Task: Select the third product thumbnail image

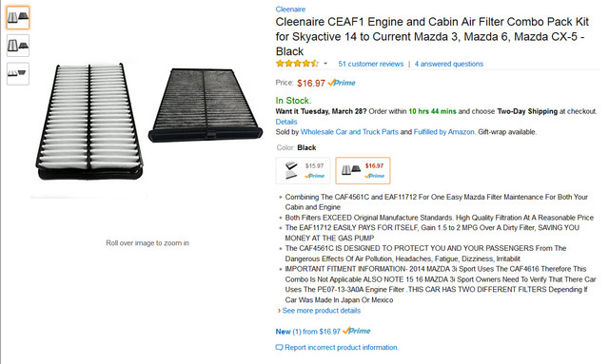Action: [18, 74]
